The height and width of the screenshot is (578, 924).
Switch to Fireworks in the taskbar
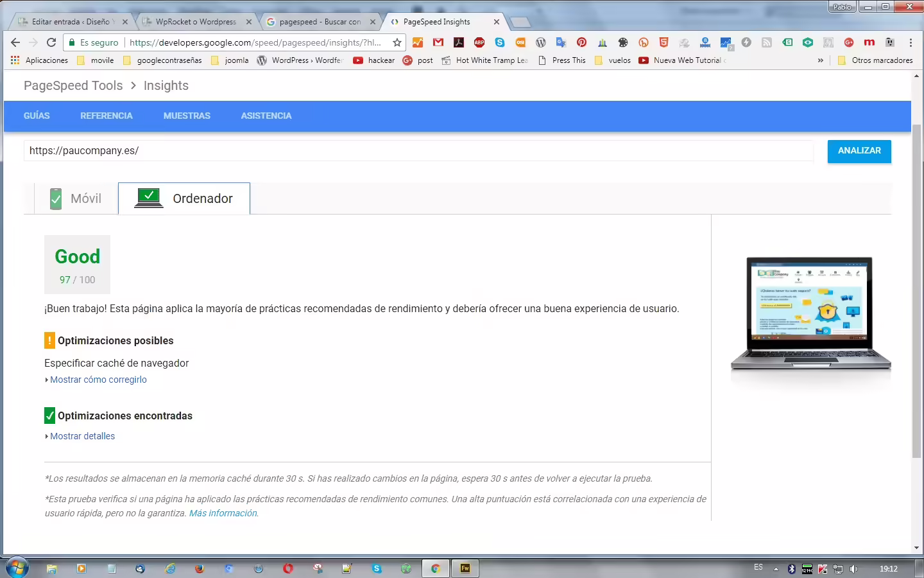tap(465, 568)
